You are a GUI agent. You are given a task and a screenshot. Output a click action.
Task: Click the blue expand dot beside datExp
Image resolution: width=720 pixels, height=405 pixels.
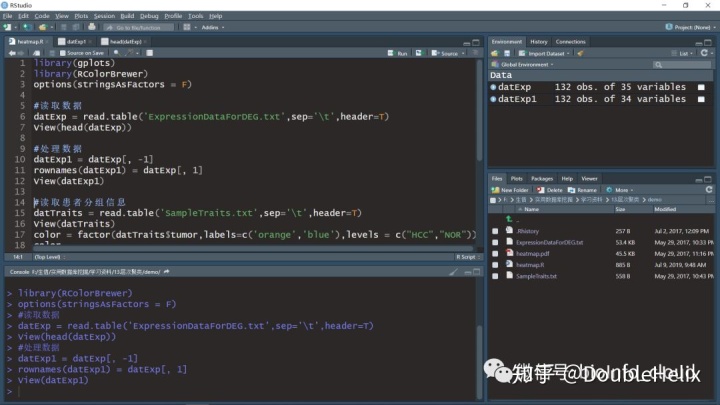point(493,87)
